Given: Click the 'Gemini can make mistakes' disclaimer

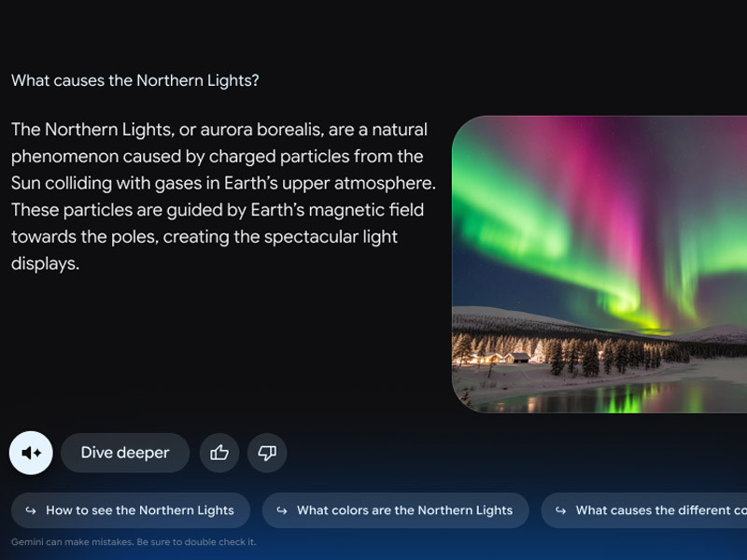Looking at the screenshot, I should (134, 542).
